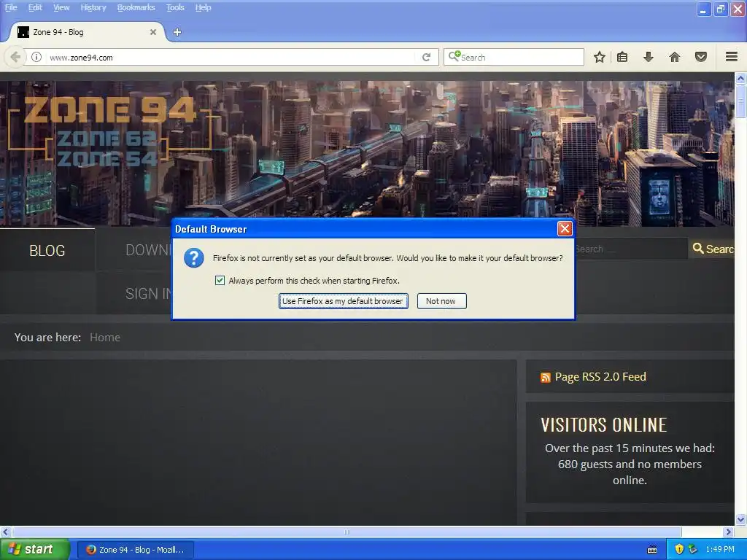Click Use Firefox as my default browser
Viewport: 747px width, 560px height.
(343, 301)
